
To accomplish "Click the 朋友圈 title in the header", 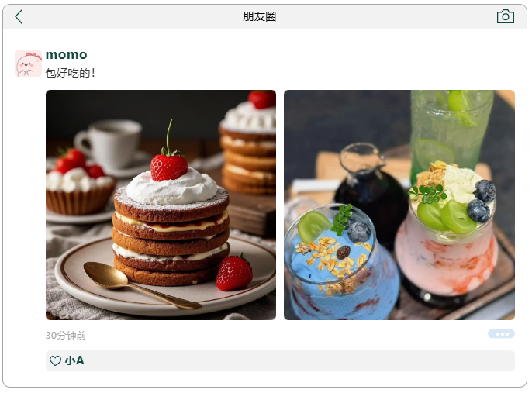I will pyautogui.click(x=260, y=16).
